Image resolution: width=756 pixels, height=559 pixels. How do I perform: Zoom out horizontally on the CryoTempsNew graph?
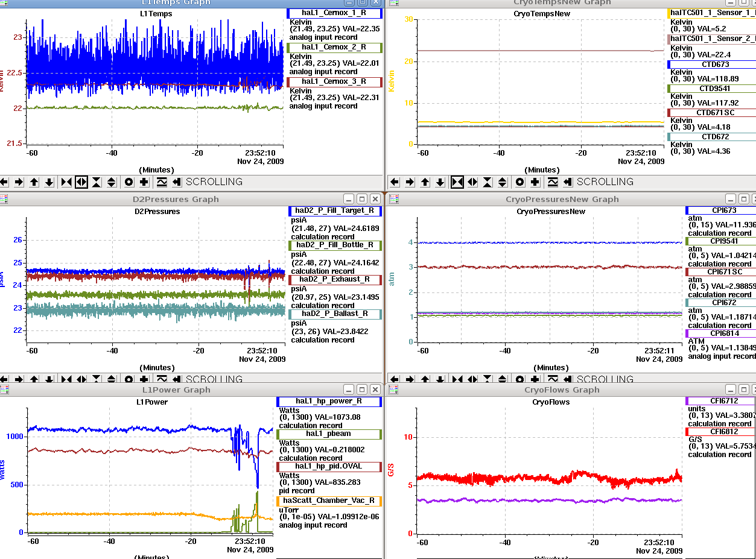pyautogui.click(x=472, y=182)
